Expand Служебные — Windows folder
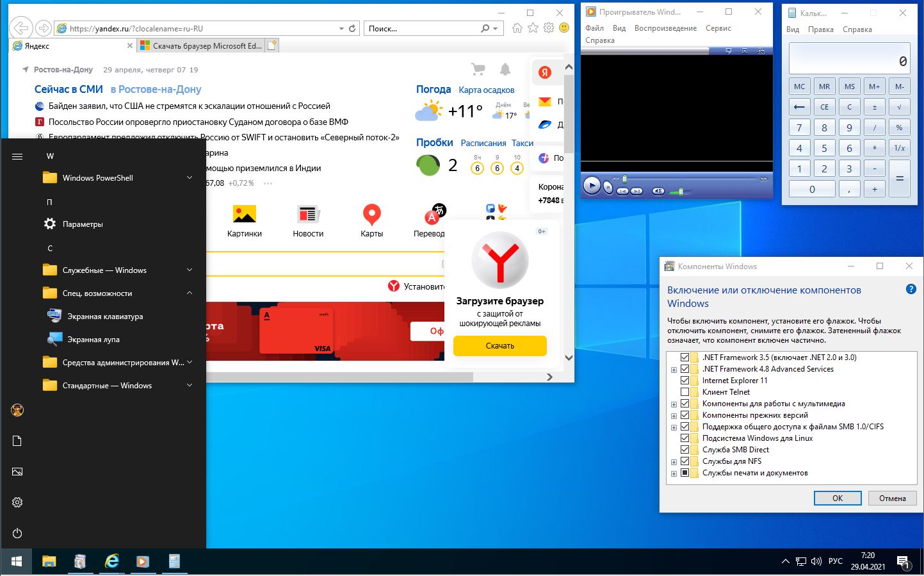The image size is (924, 576). coord(190,270)
